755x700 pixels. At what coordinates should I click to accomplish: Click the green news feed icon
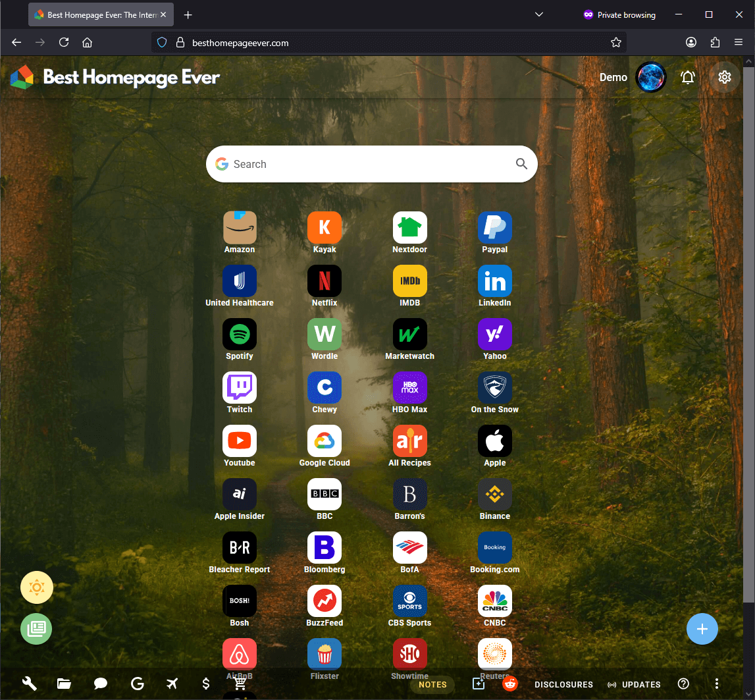pos(36,629)
